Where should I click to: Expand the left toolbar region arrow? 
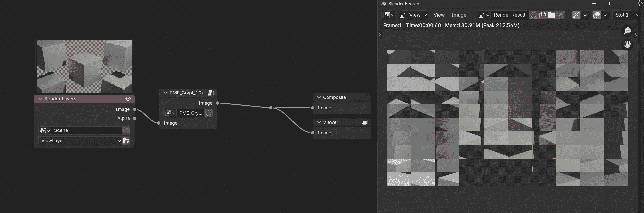coord(380,34)
